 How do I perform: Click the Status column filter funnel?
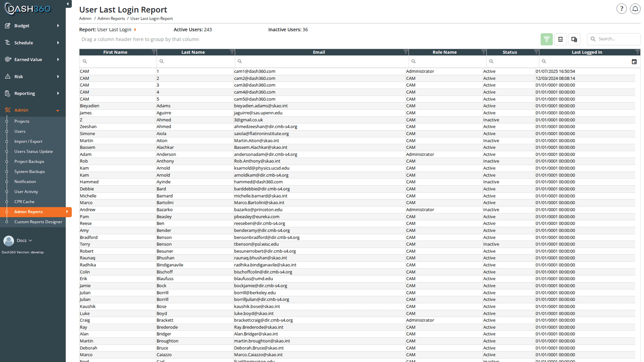[x=536, y=52]
